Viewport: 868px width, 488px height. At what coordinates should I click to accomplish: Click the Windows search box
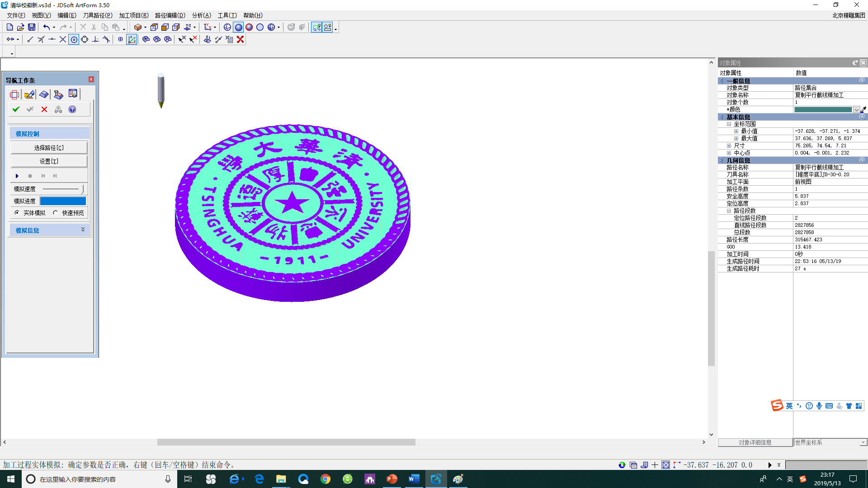coord(99,479)
